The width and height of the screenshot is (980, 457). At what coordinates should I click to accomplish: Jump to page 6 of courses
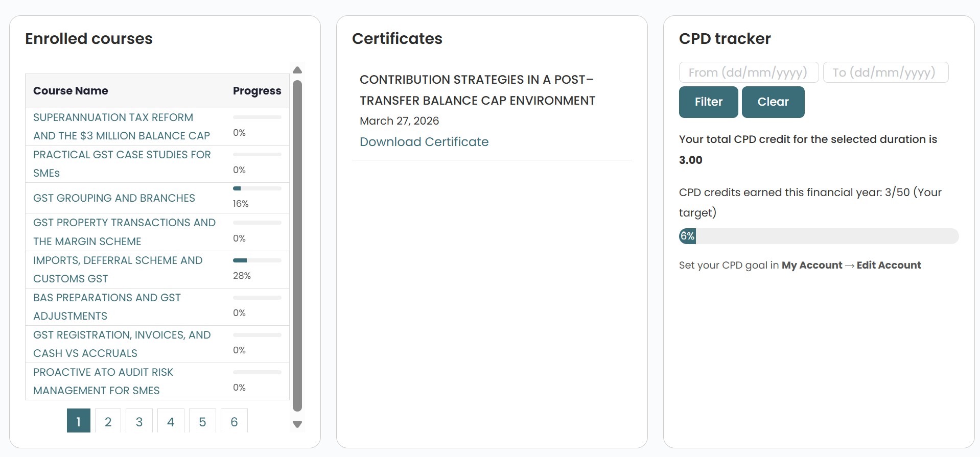(x=234, y=421)
